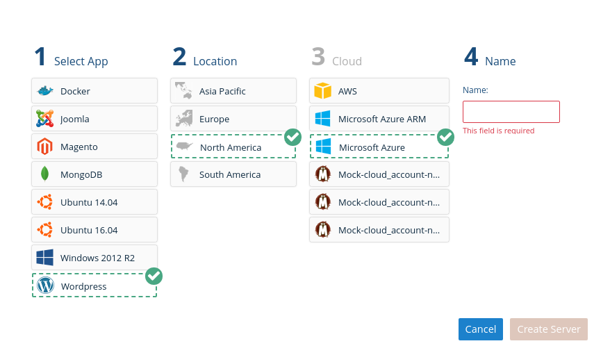Viewport: 610px width, 364px height.
Task: Click the Asia Pacific map icon
Action: 183,91
